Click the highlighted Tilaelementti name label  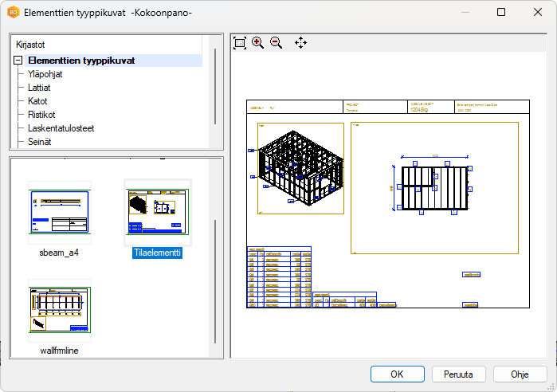tap(157, 253)
